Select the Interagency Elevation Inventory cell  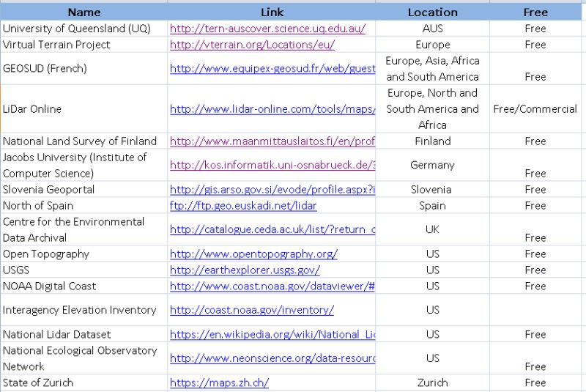tap(84, 310)
